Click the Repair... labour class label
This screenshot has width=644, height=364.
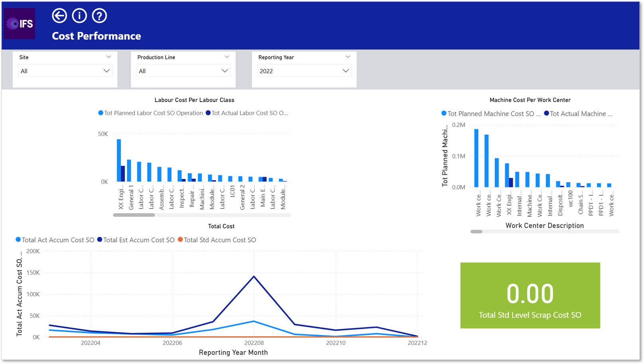(192, 196)
